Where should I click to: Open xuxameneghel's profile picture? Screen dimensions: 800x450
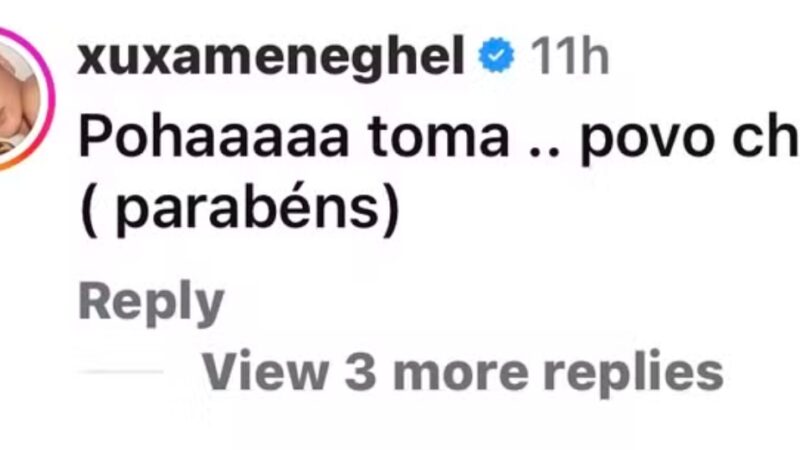tap(18, 99)
